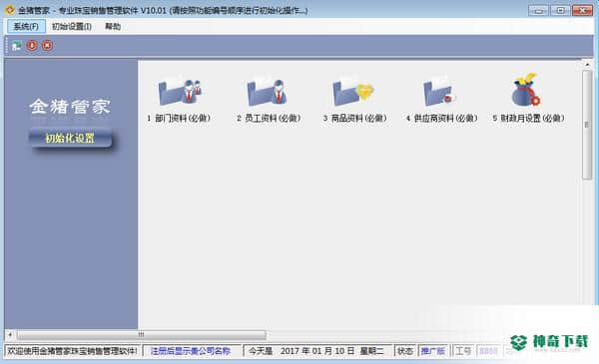The image size is (599, 364).
Task: Open 供应商资料 supplier data icon
Action: click(439, 92)
